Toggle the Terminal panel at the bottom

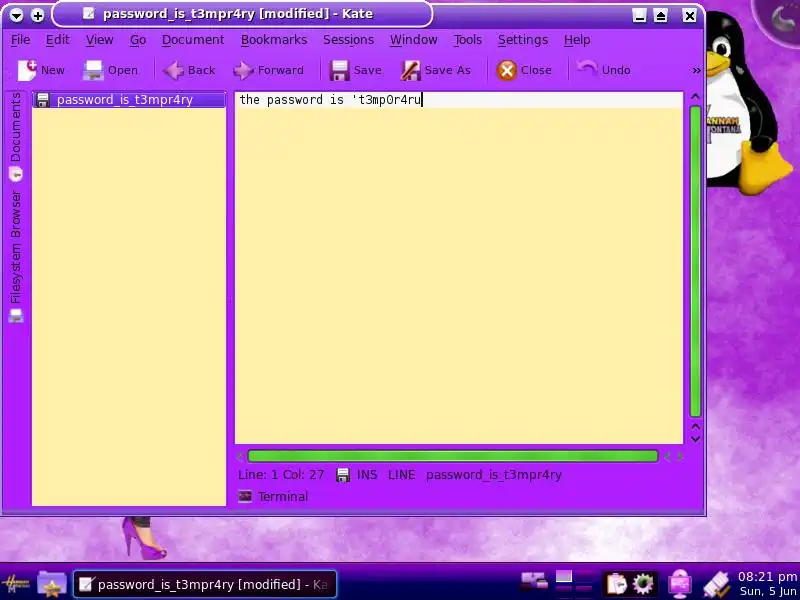(x=273, y=496)
